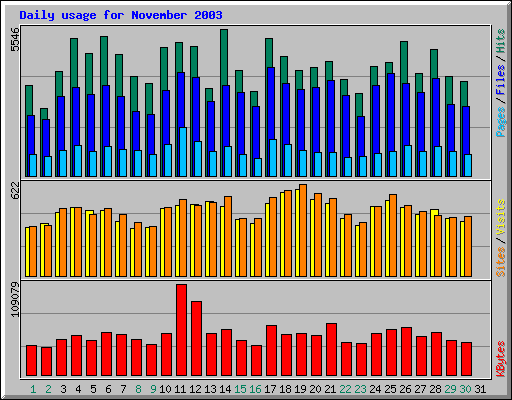Click the red KBytes bar for day 12
Viewport: 512px width, 400px height.
click(x=197, y=339)
